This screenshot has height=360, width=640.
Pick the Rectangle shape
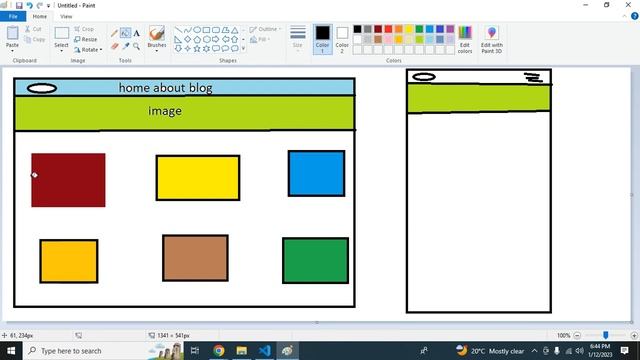tap(207, 30)
